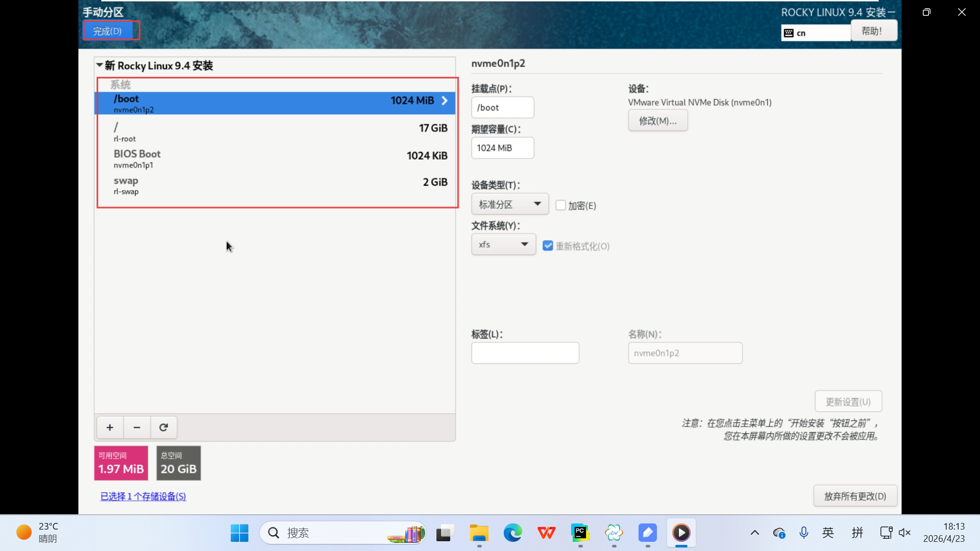Click the arrow icon on /boot row
This screenshot has width=980, height=551.
tap(445, 101)
